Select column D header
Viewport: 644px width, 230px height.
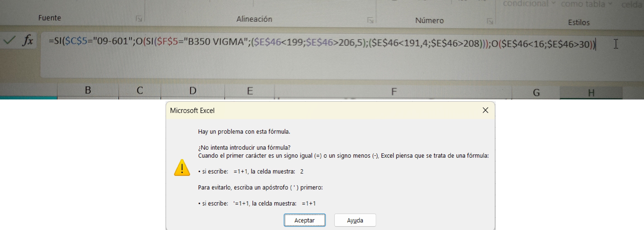click(x=192, y=91)
